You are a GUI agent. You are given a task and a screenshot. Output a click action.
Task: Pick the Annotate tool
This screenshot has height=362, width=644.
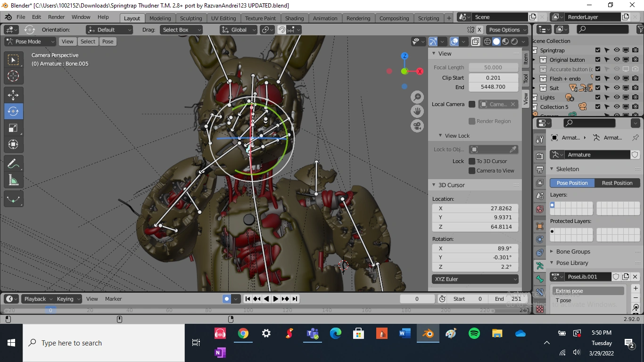[13, 163]
